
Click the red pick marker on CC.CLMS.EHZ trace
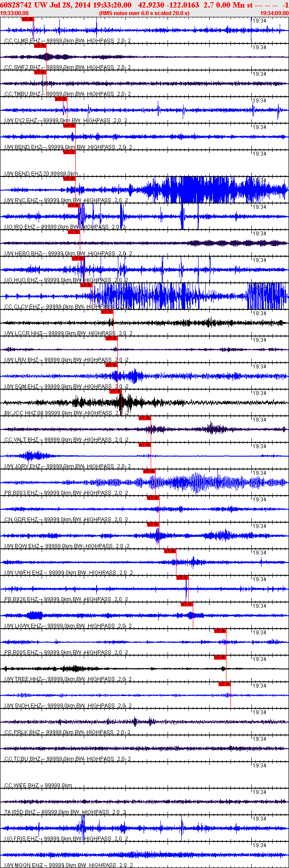[27, 19]
